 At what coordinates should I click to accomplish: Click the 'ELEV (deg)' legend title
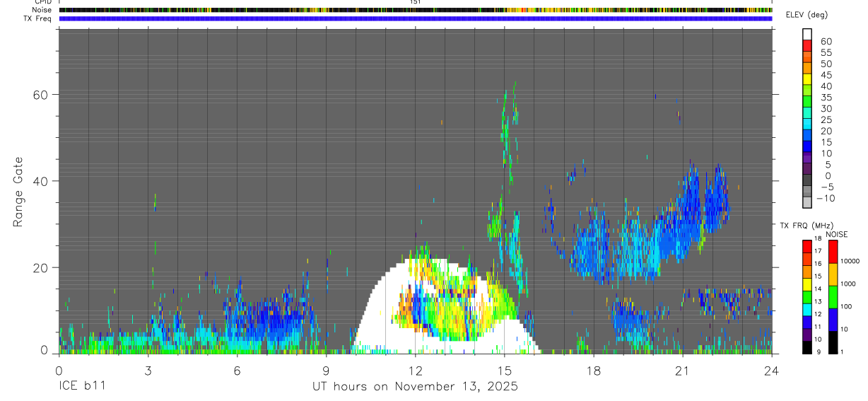click(807, 15)
